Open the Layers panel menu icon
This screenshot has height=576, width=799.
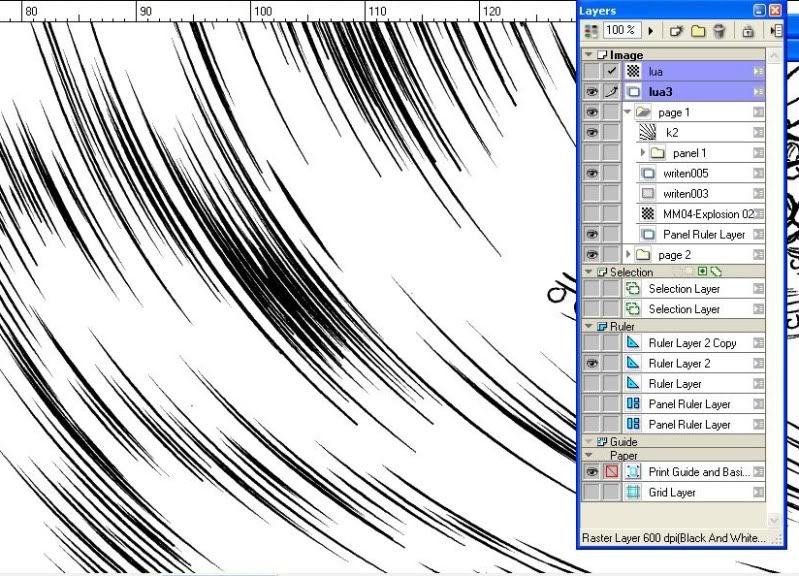pyautogui.click(x=776, y=31)
